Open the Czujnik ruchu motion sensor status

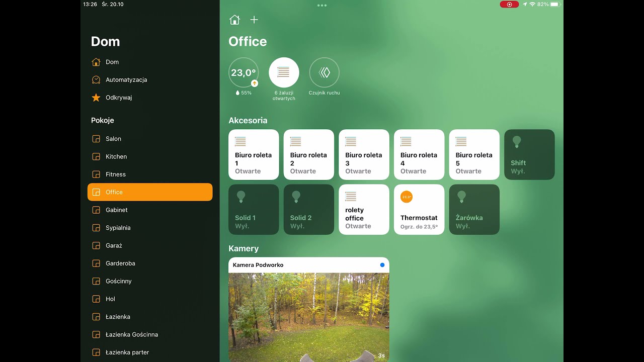(324, 72)
